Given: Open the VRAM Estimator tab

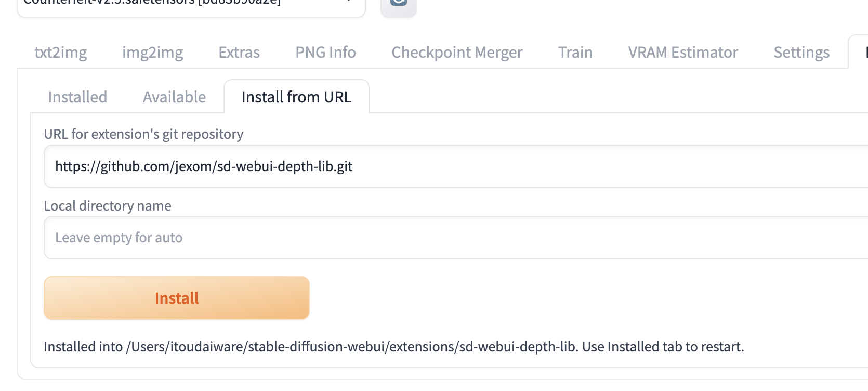Looking at the screenshot, I should (682, 53).
